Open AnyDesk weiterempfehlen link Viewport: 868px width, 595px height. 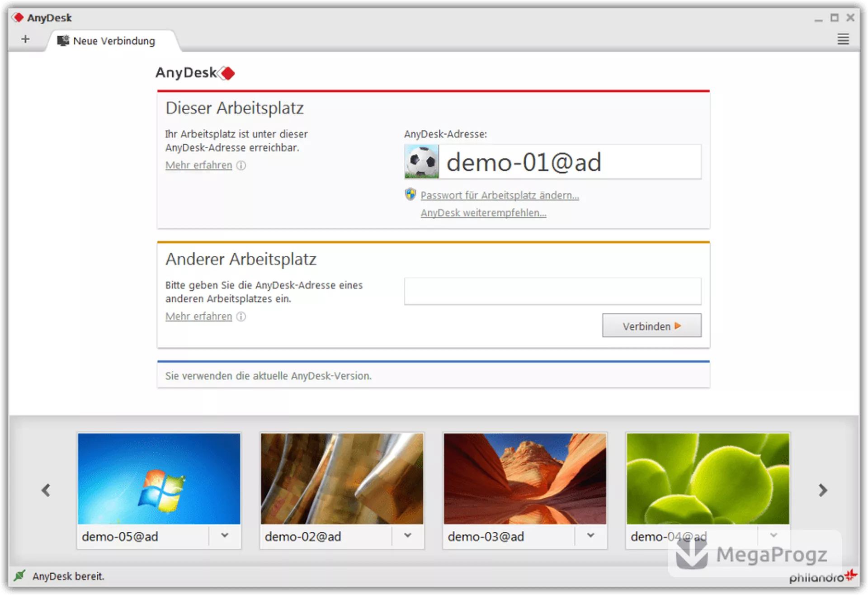point(483,212)
